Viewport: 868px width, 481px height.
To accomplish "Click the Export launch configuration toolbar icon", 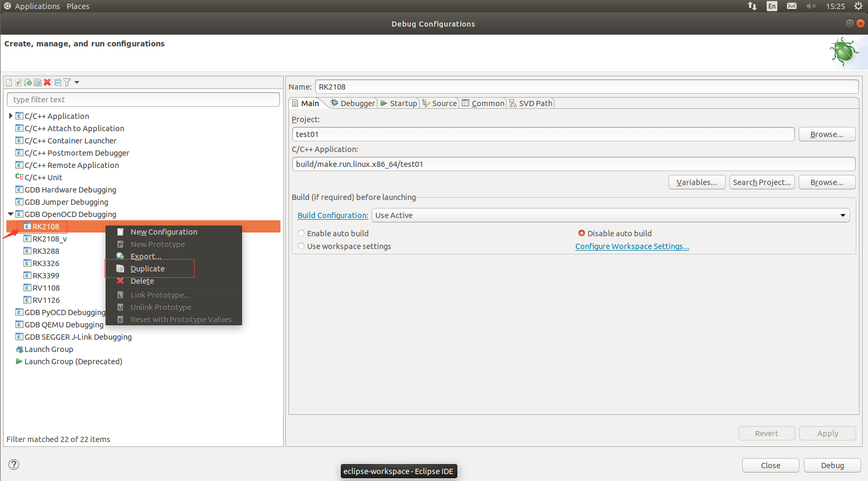I will pyautogui.click(x=28, y=82).
